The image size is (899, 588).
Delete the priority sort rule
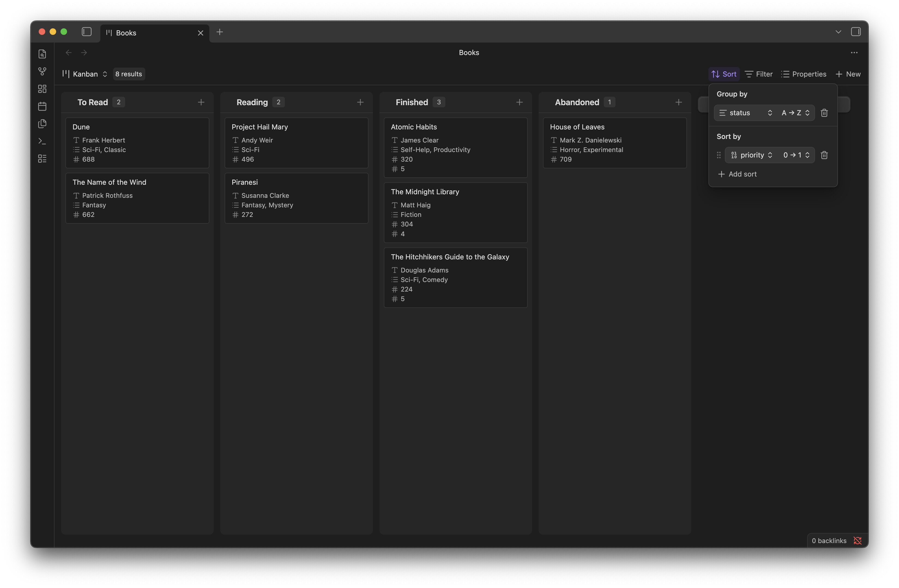824,155
